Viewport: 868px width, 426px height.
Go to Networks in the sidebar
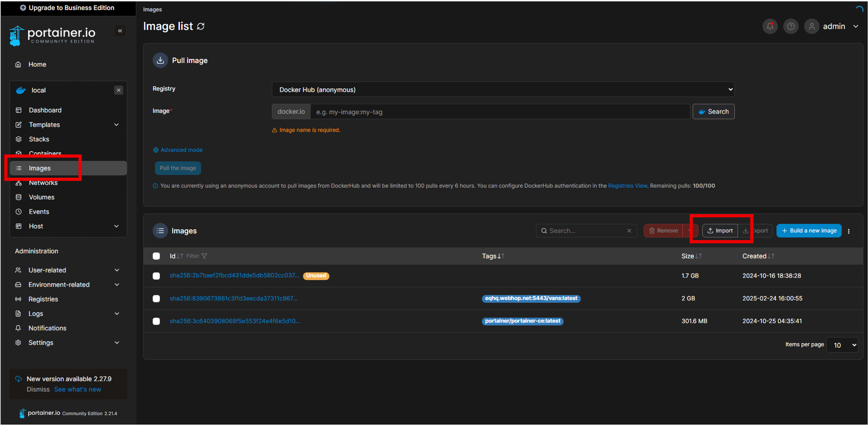pos(43,183)
